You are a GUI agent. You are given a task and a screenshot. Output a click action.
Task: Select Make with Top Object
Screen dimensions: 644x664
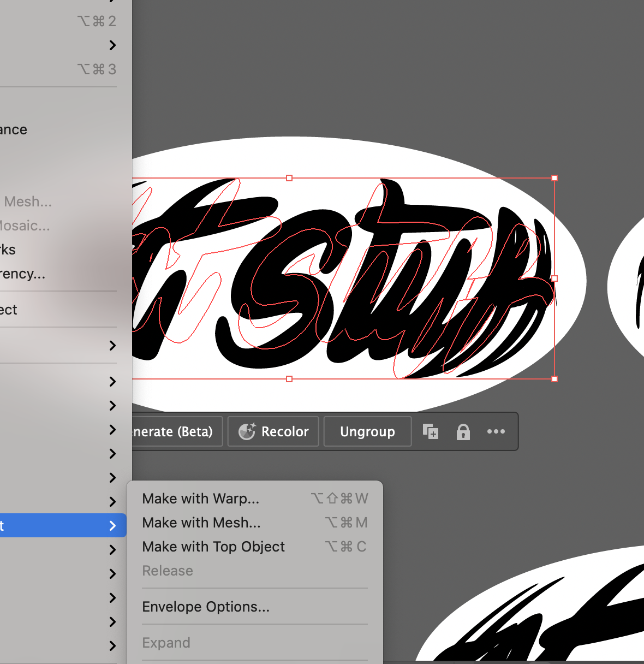point(213,546)
